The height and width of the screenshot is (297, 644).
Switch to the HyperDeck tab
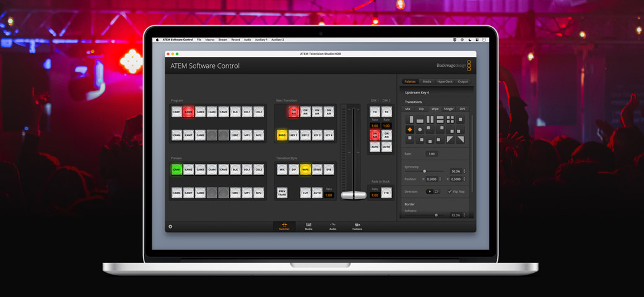coord(445,82)
